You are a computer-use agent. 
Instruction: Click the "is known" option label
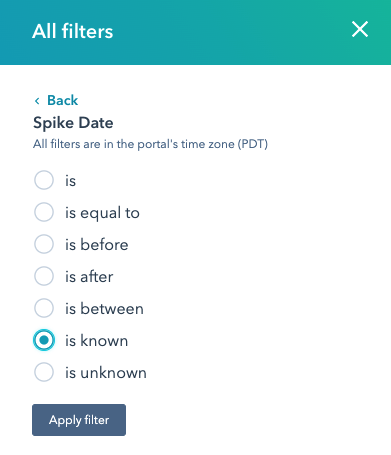pyautogui.click(x=96, y=341)
